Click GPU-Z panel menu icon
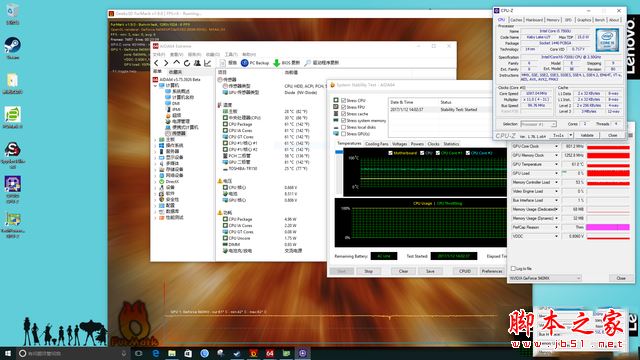 click(x=631, y=135)
